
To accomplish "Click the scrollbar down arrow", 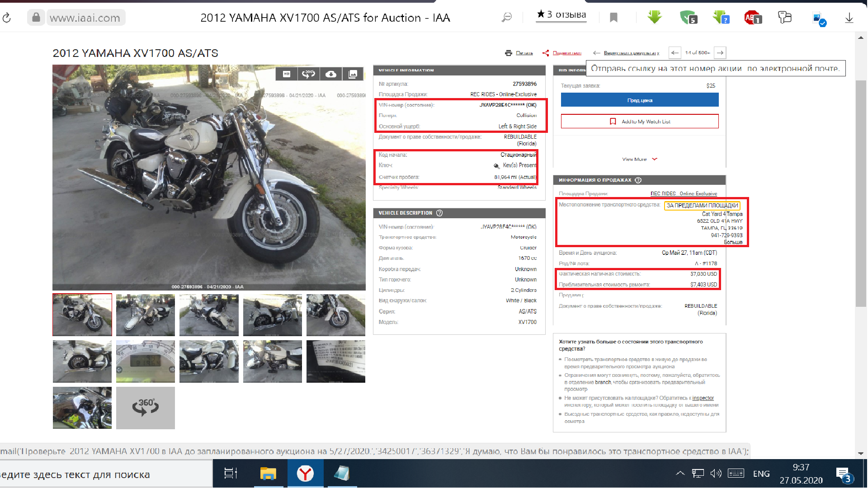I will (x=861, y=453).
